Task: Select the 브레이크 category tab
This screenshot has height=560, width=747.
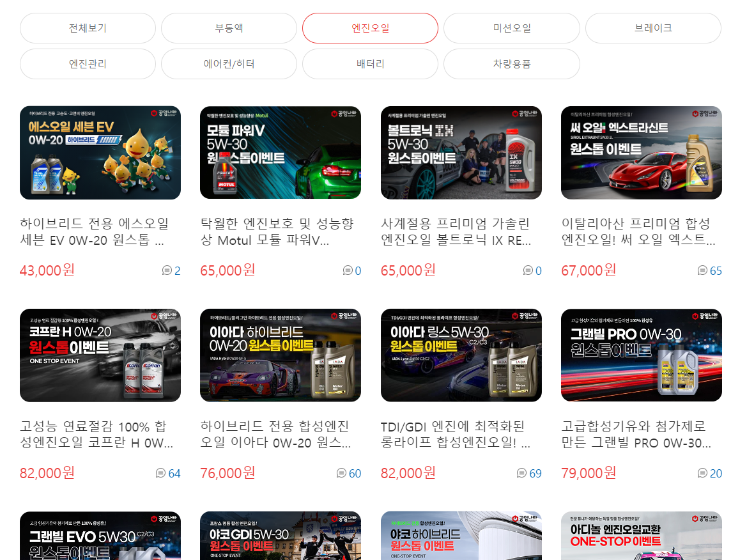Action: coord(653,28)
